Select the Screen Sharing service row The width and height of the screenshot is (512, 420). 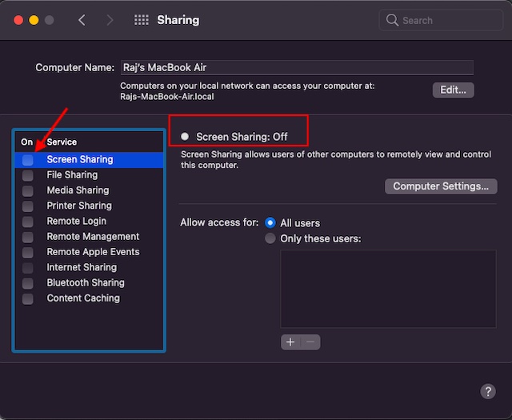click(89, 160)
